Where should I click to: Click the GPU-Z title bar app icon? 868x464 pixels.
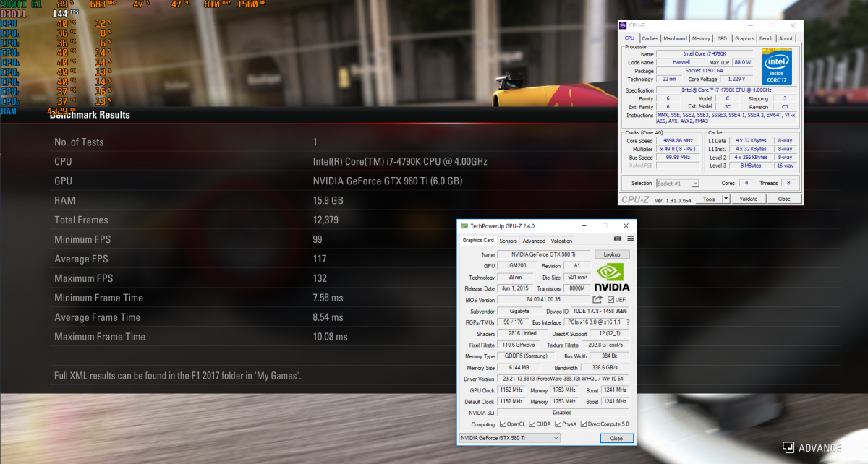[464, 226]
